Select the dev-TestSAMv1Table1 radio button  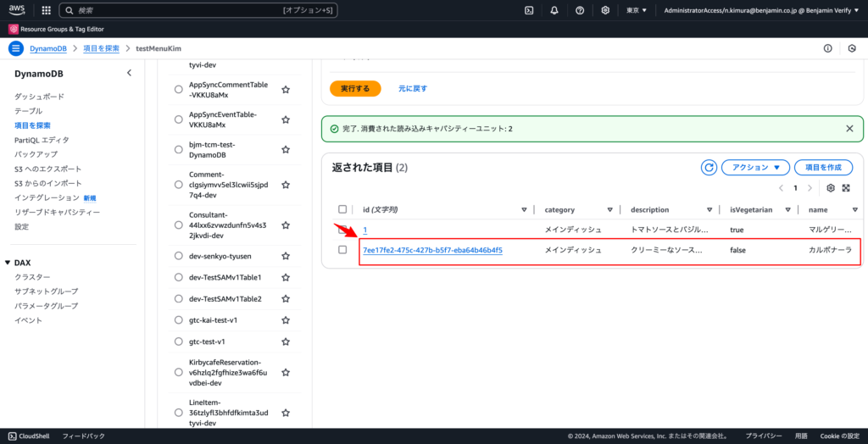click(x=178, y=277)
